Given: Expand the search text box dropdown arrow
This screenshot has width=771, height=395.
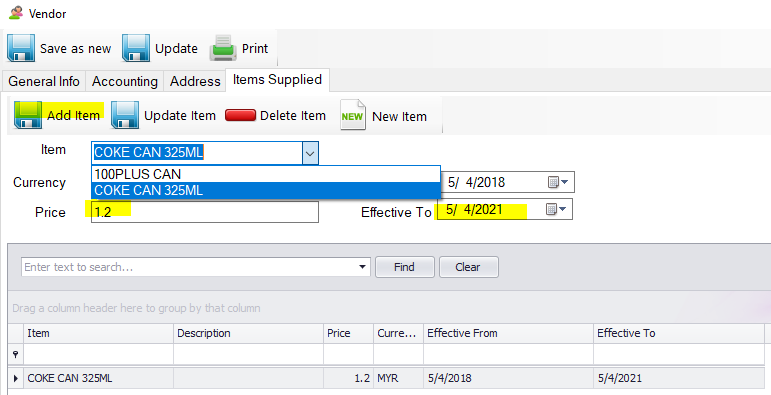Looking at the screenshot, I should point(362,267).
